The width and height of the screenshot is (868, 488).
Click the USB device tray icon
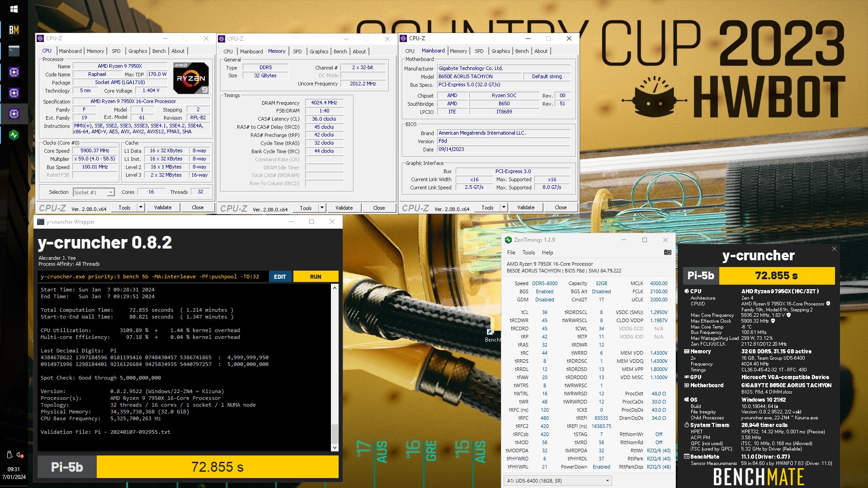coord(9,455)
